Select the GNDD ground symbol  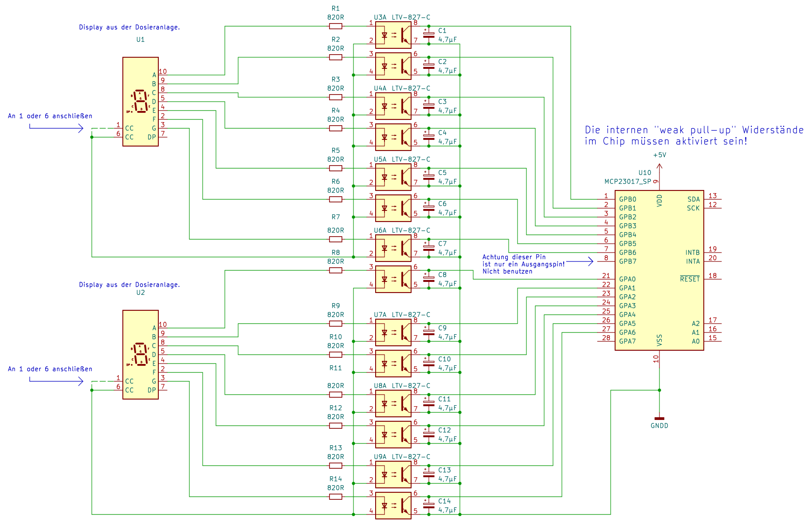pos(659,418)
